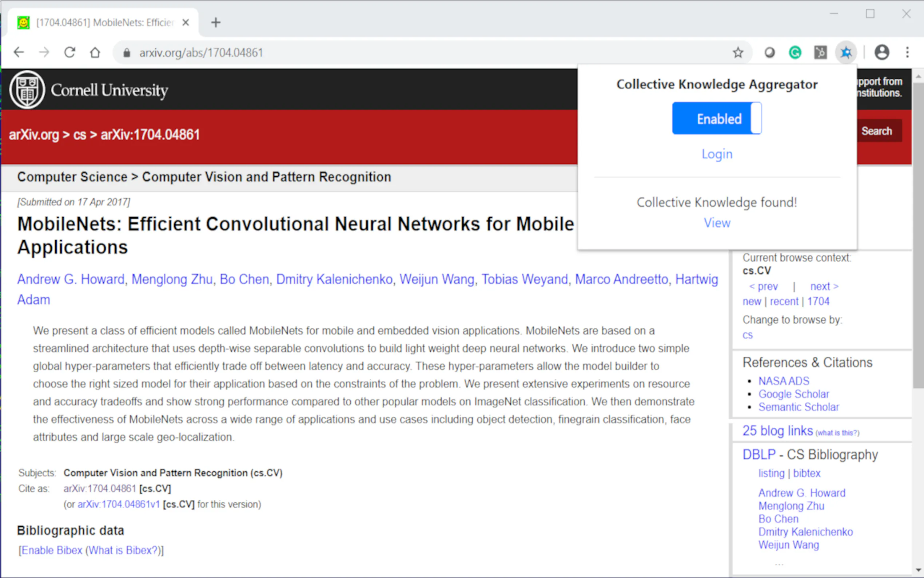Open author Hartwig Adam link
Image resolution: width=924 pixels, height=578 pixels.
tap(696, 279)
